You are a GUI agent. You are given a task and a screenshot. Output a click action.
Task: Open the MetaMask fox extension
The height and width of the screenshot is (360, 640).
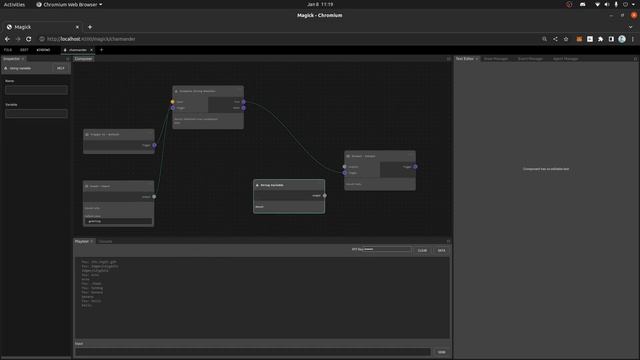click(579, 39)
